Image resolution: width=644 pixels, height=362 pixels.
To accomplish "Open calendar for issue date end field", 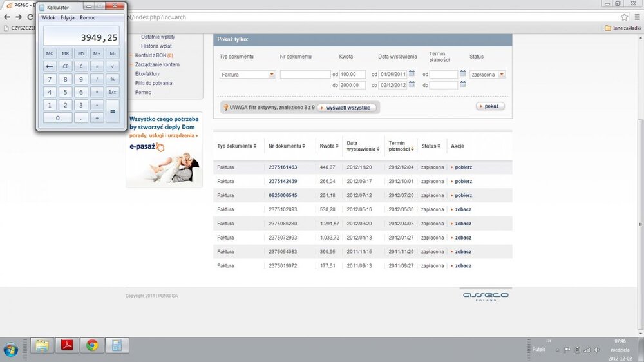I will tap(412, 85).
